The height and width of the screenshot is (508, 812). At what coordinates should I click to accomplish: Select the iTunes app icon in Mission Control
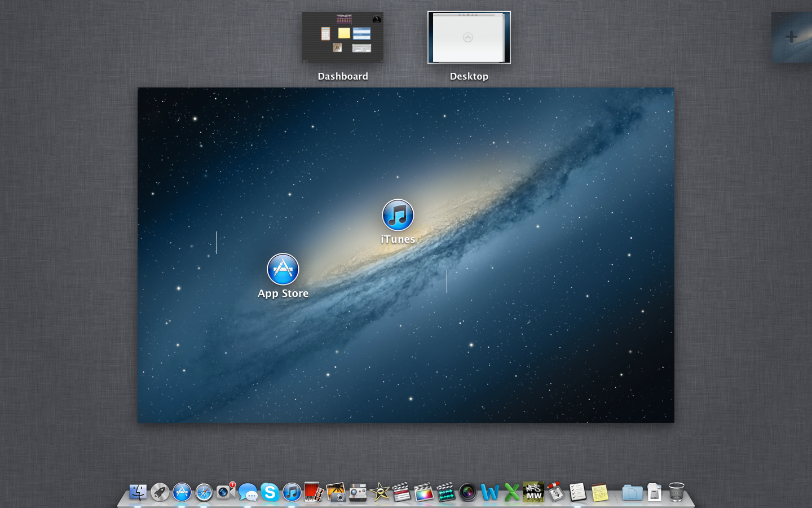click(x=398, y=215)
